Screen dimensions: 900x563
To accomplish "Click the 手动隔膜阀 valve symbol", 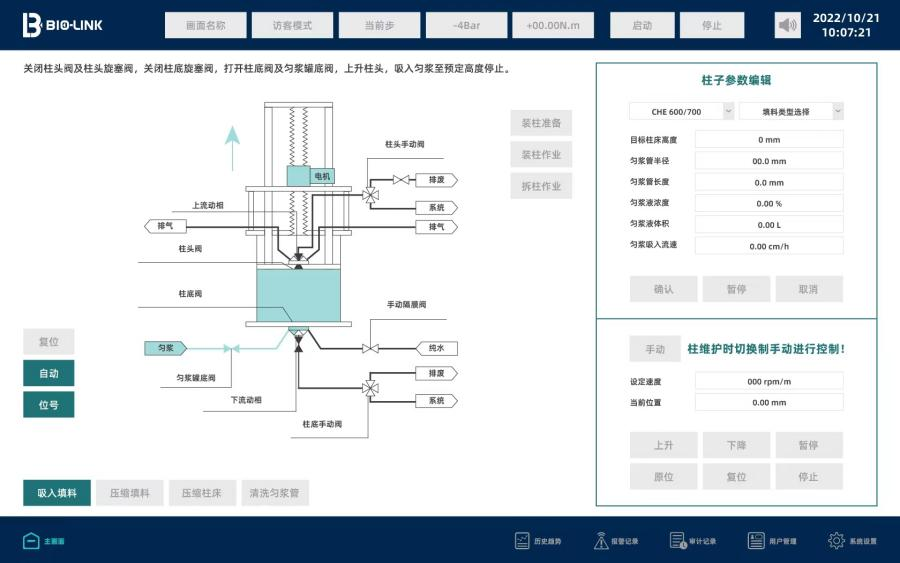I will pos(370,348).
